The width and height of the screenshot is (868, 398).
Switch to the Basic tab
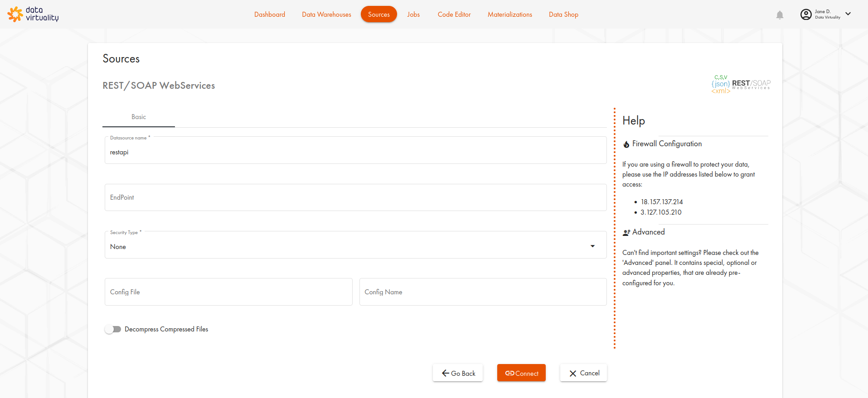139,117
